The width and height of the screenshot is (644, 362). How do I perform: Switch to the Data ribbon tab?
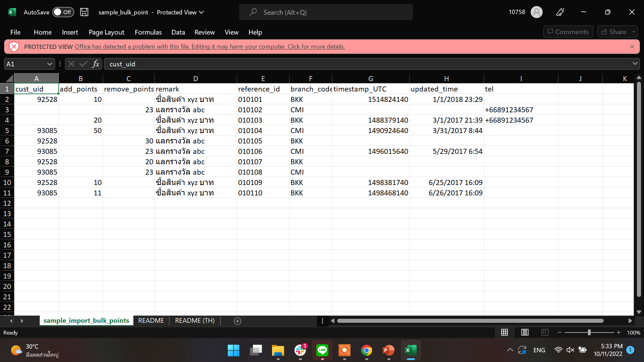pyautogui.click(x=178, y=32)
